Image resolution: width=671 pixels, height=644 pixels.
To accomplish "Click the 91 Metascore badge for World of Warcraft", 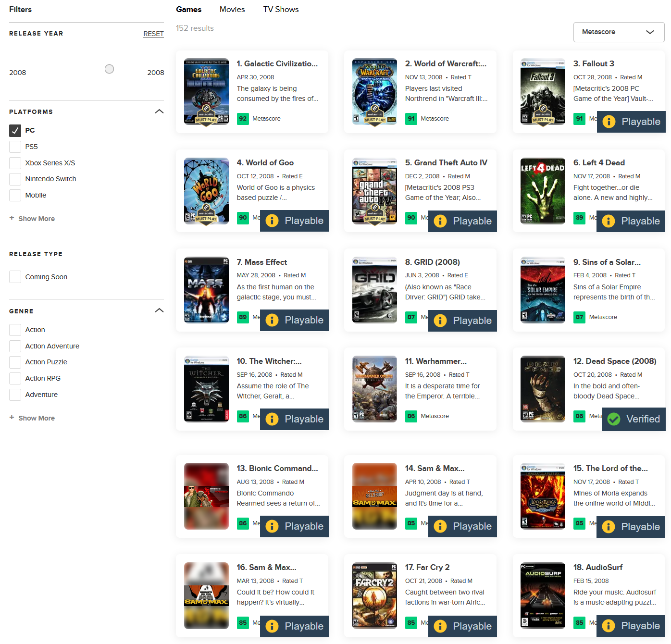I will point(411,119).
